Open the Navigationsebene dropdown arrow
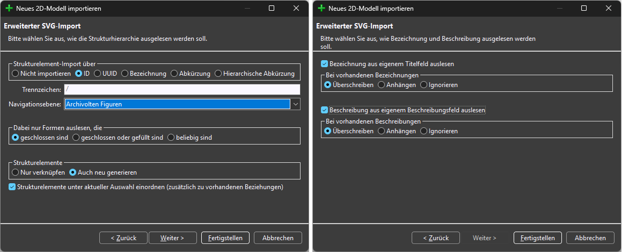The width and height of the screenshot is (644, 252). (295, 104)
